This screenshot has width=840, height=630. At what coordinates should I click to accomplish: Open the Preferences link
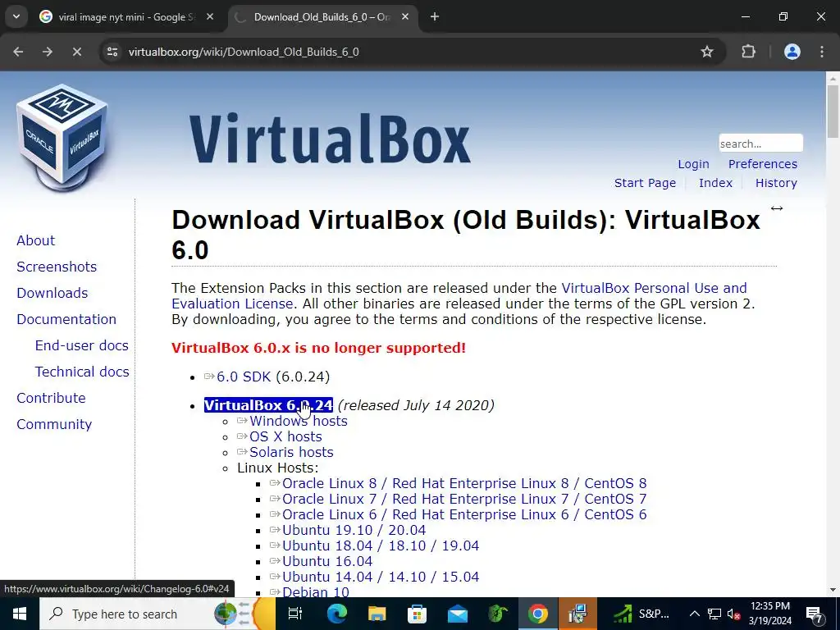coord(762,164)
